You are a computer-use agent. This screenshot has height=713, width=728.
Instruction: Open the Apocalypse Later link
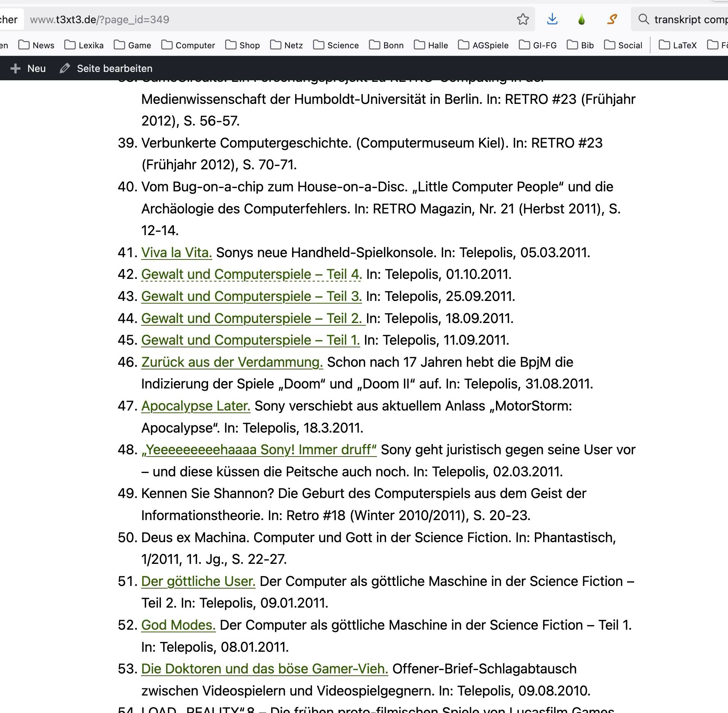[x=196, y=406]
